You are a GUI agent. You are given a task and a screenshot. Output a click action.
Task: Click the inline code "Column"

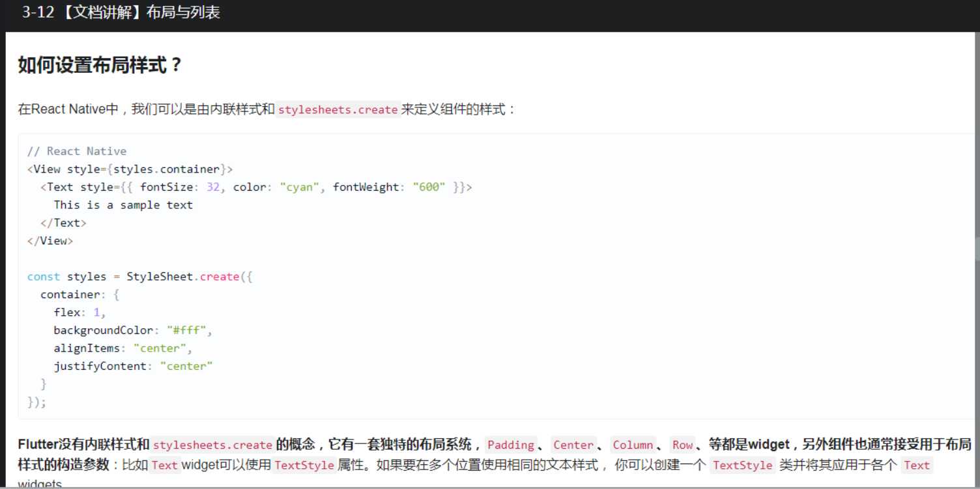coord(633,445)
